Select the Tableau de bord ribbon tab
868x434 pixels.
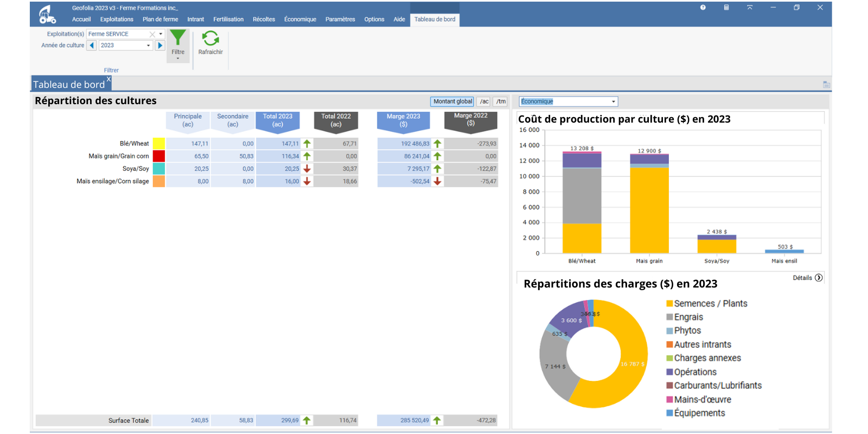(435, 20)
